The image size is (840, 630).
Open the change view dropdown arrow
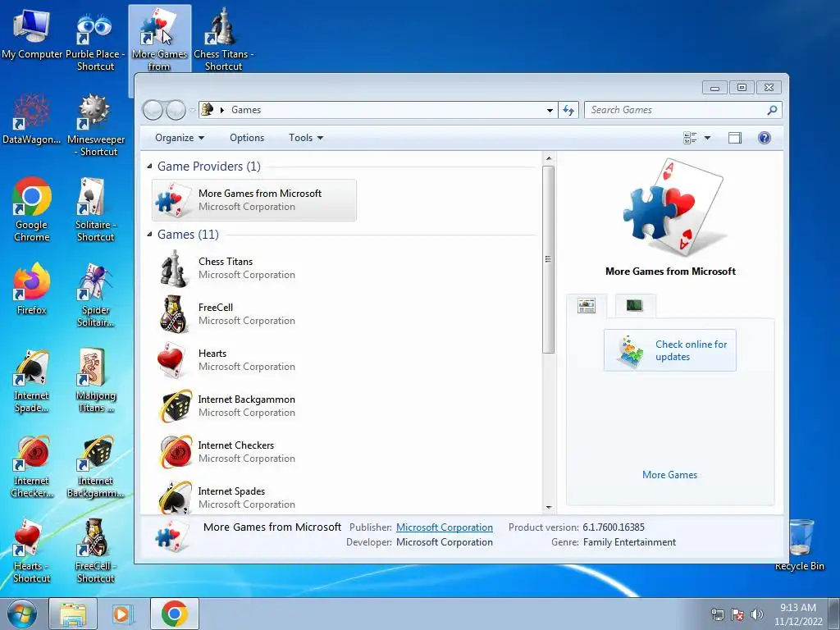707,138
